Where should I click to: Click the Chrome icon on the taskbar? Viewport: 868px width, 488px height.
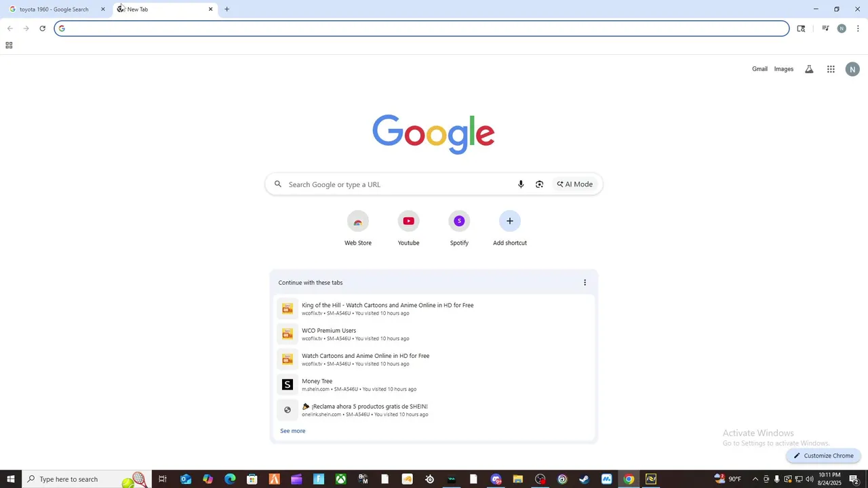point(629,479)
